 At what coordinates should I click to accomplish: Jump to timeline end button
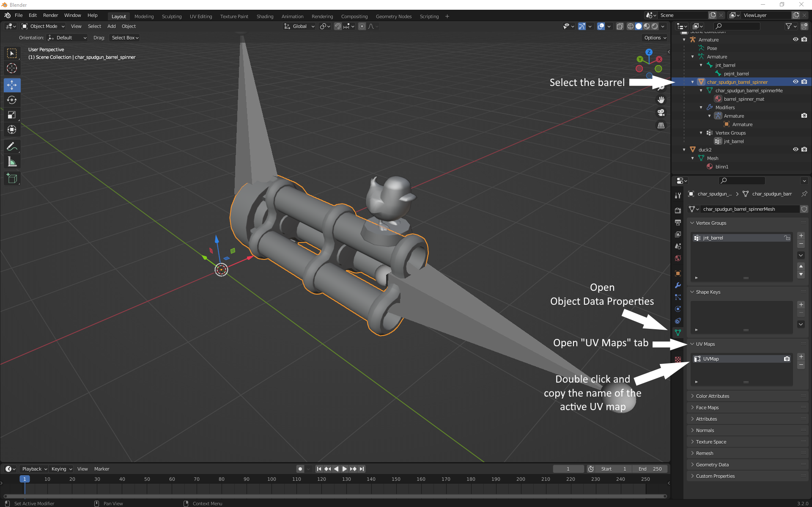tap(362, 469)
